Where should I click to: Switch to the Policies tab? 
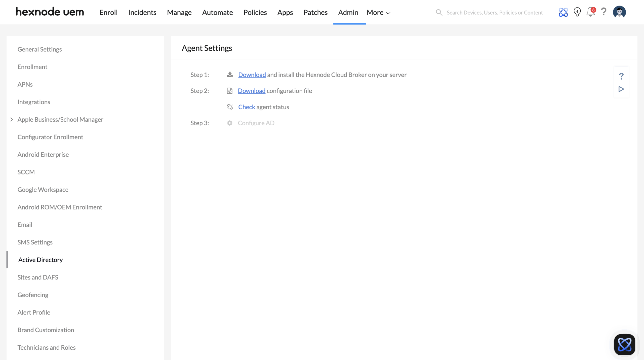tap(255, 12)
